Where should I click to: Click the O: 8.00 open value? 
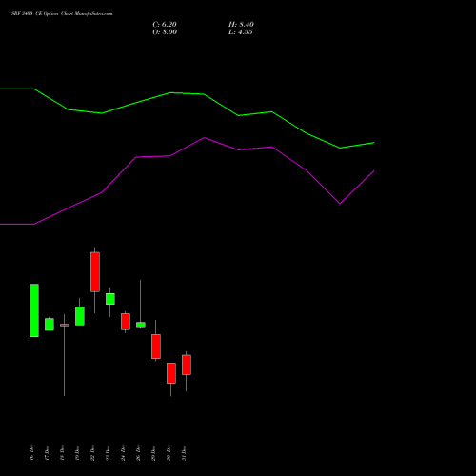(165, 32)
